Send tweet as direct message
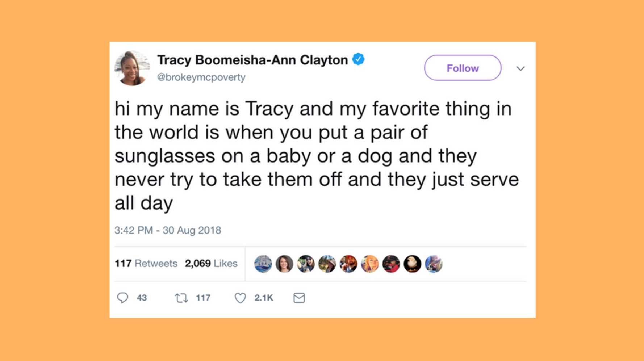 point(298,298)
